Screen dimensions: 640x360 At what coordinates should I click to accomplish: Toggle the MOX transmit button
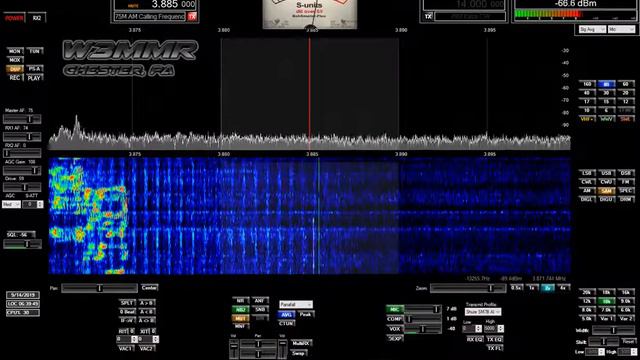pyautogui.click(x=14, y=60)
